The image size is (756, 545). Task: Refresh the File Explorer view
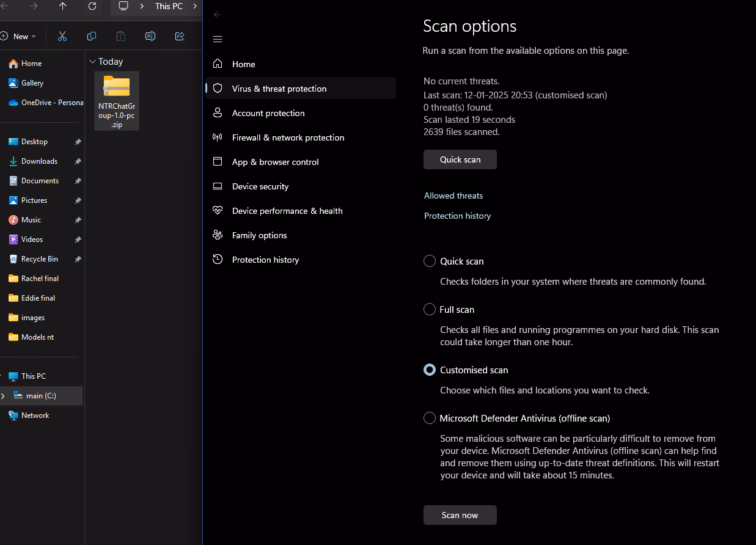(x=92, y=6)
